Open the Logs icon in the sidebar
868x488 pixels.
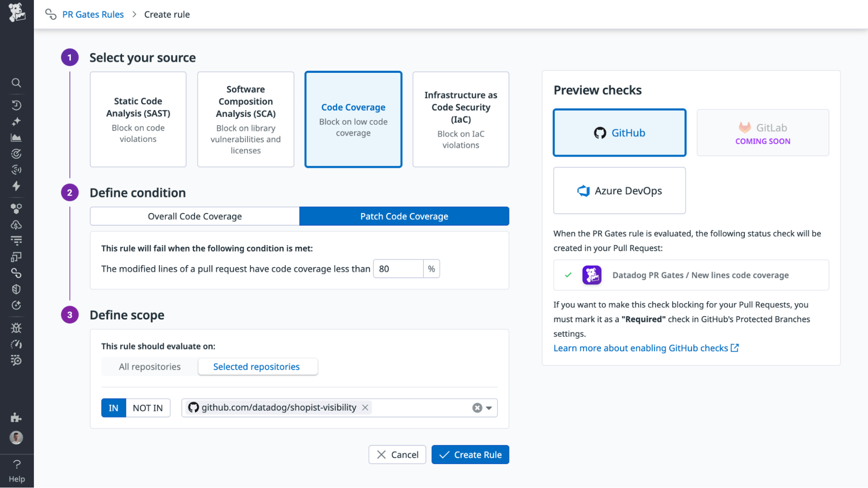[17, 240]
